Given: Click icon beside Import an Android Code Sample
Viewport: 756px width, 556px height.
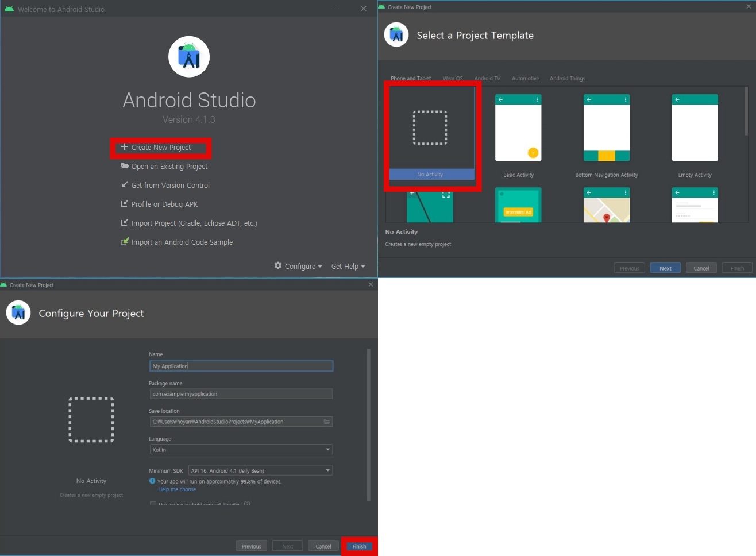Looking at the screenshot, I should pos(125,242).
